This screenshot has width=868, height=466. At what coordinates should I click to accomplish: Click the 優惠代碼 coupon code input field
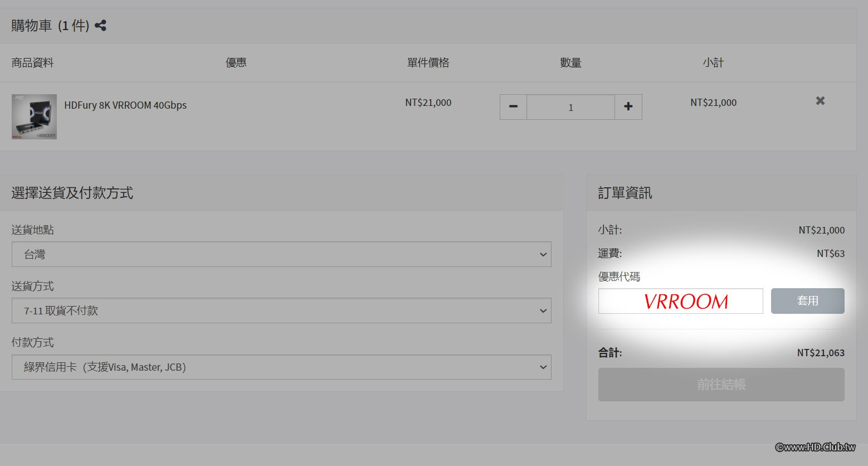(x=680, y=301)
